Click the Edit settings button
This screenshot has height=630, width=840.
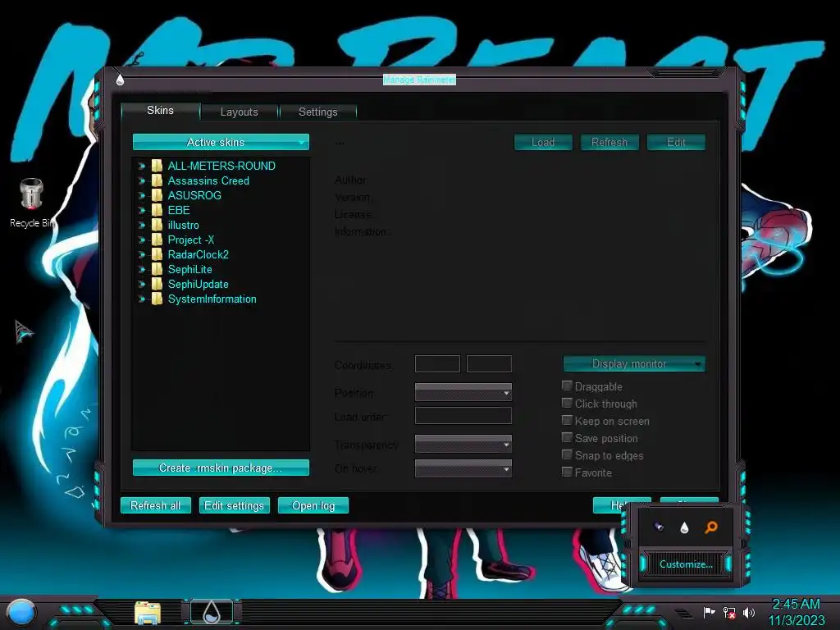234,505
